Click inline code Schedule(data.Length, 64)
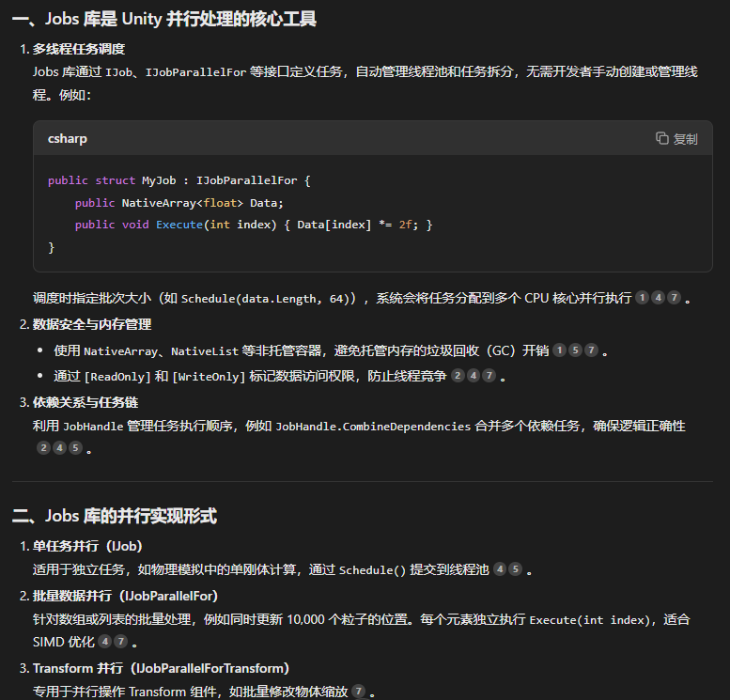 click(265, 299)
